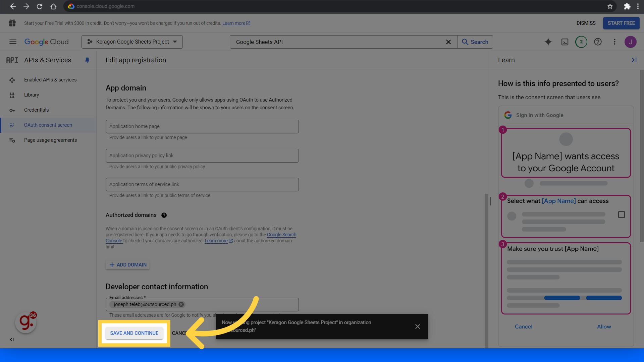The height and width of the screenshot is (362, 644).
Task: Open Learn more about authorized domains
Action: 219,241
